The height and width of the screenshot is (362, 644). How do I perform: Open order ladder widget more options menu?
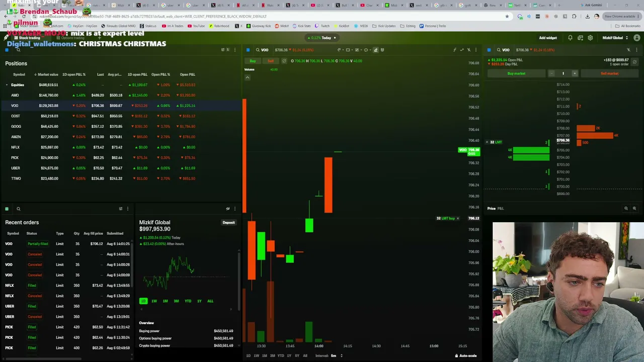636,50
